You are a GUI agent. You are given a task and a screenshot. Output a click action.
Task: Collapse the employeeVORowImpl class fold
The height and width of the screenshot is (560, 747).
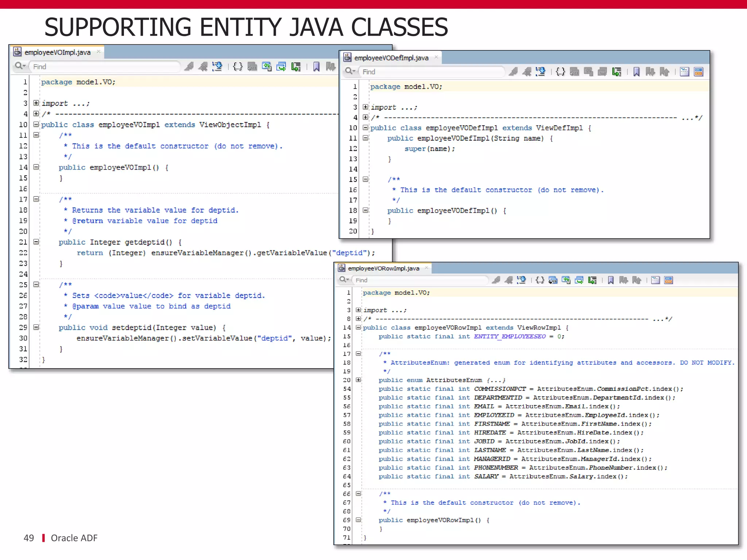tap(359, 327)
